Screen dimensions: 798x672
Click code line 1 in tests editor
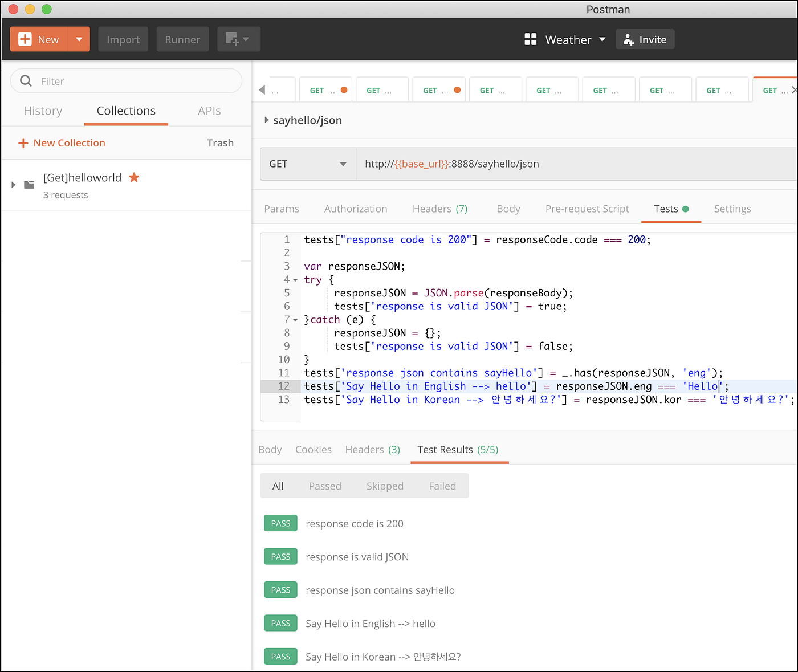pyautogui.click(x=477, y=239)
